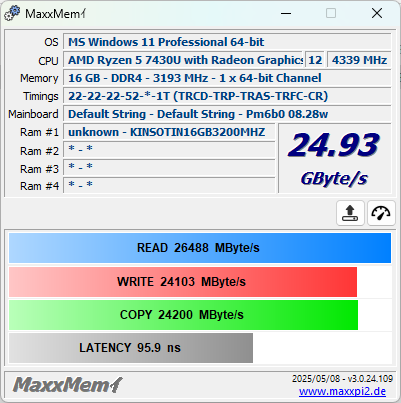Select Ram #1 field KINSOTIN16GB3200MHZ

point(169,132)
